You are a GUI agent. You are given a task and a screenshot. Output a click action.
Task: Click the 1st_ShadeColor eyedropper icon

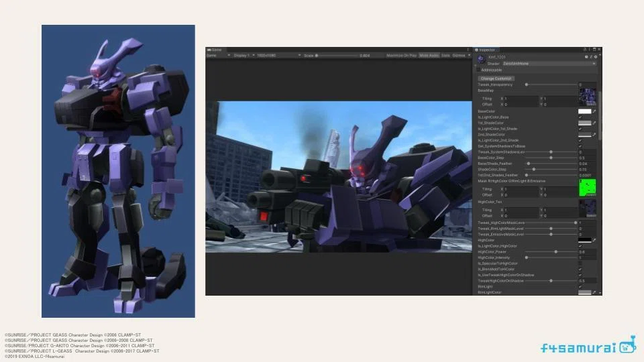pos(594,123)
